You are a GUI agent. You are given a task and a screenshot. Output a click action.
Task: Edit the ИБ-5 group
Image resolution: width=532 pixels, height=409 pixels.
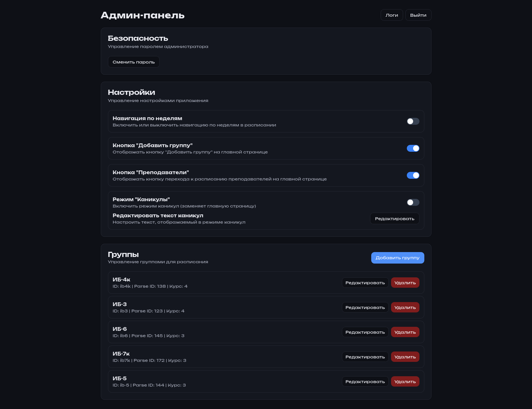365,382
